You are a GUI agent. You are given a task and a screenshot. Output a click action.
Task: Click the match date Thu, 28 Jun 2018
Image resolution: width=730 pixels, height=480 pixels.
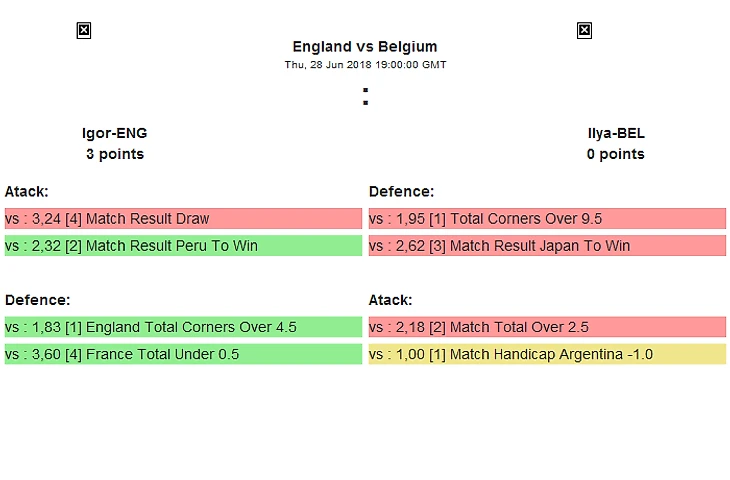pos(365,65)
